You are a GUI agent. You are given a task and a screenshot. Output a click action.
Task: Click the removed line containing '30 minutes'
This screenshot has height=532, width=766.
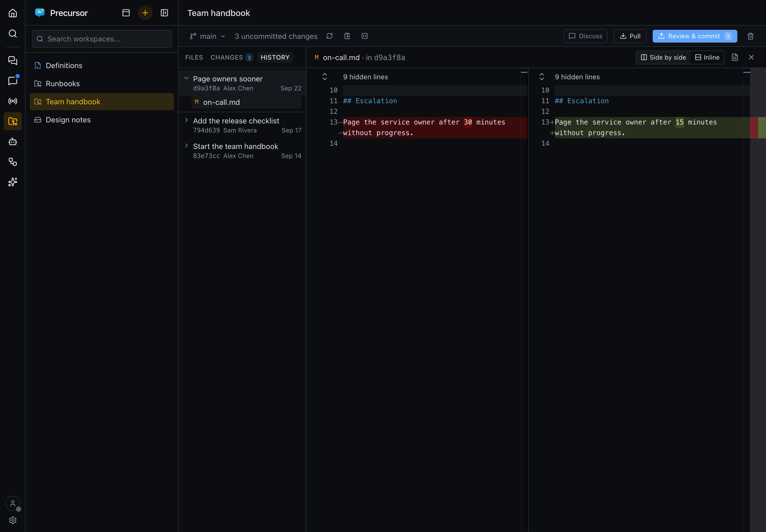pyautogui.click(x=435, y=127)
